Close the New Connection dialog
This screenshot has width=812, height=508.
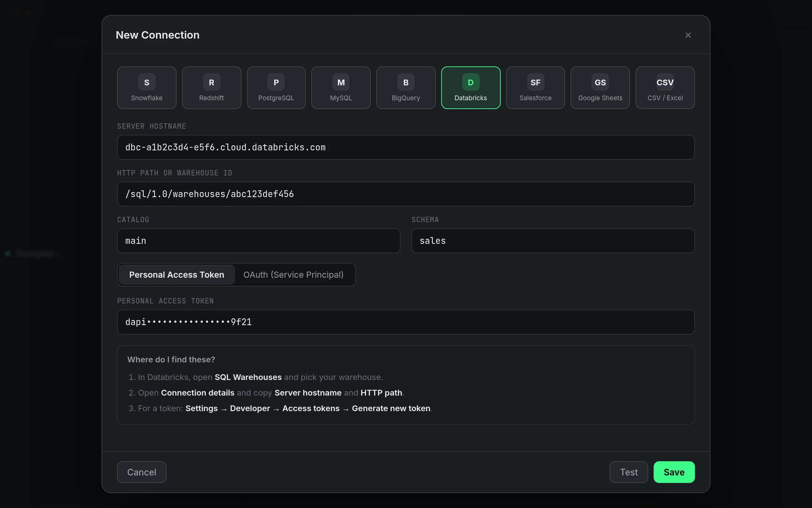(x=688, y=35)
